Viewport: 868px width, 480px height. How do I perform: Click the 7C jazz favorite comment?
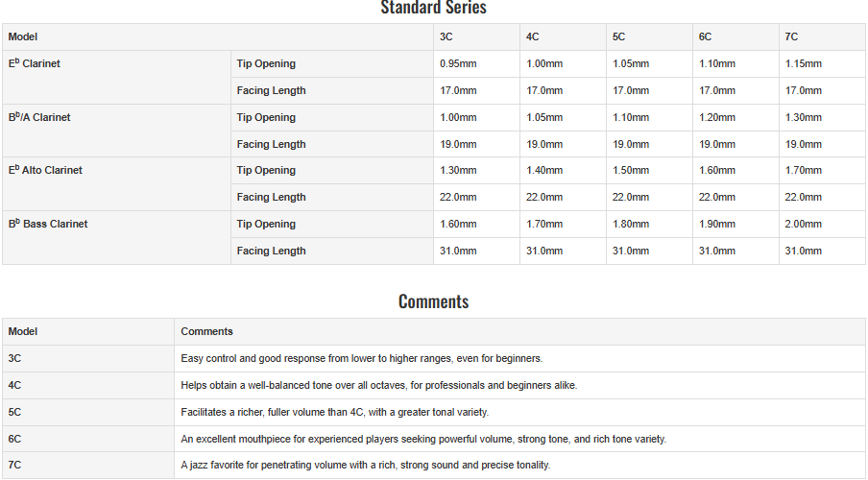click(366, 465)
